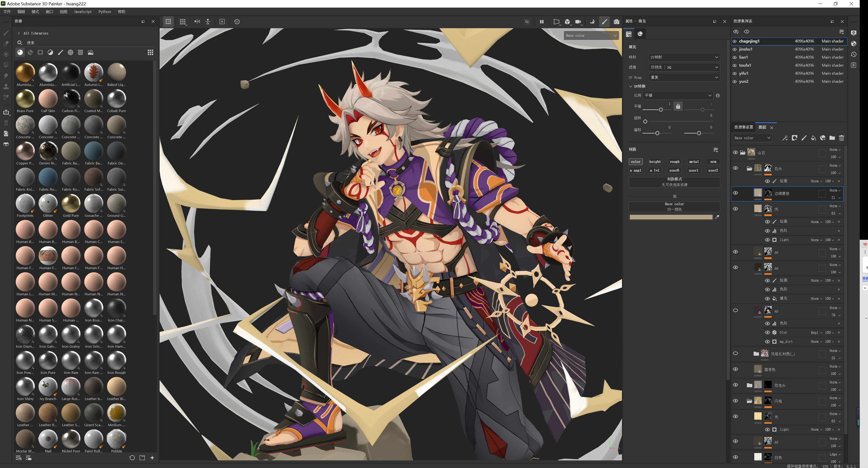868x468 pixels.
Task: Filter assets by Environment maps icon
Action: click(x=91, y=52)
